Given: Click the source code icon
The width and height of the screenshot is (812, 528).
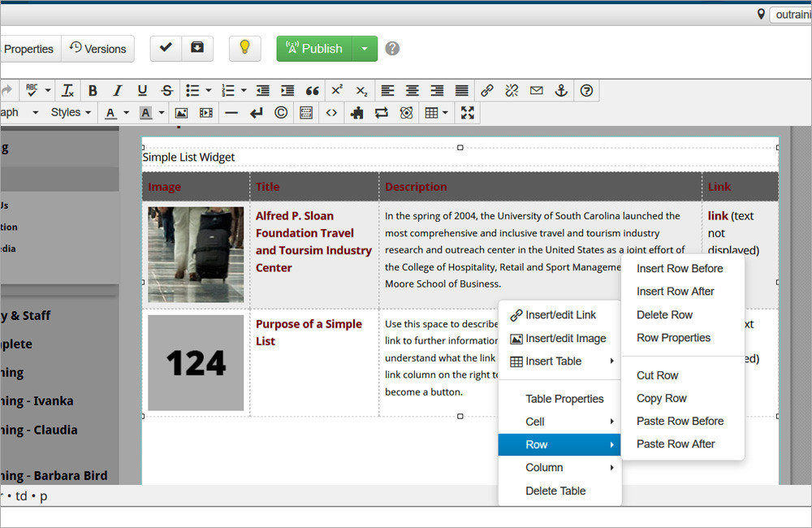Looking at the screenshot, I should point(331,113).
